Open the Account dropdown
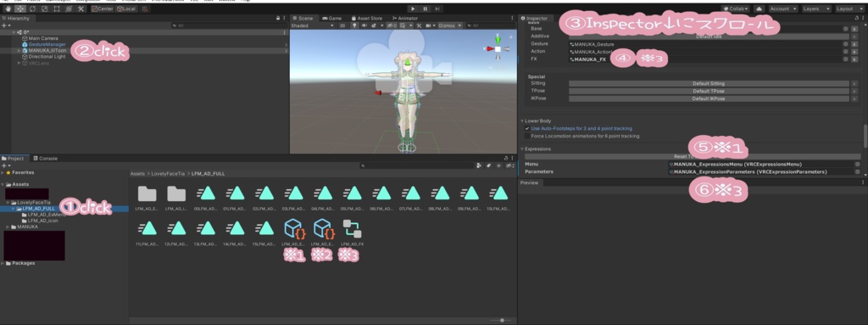The width and height of the screenshot is (868, 325). [x=782, y=8]
